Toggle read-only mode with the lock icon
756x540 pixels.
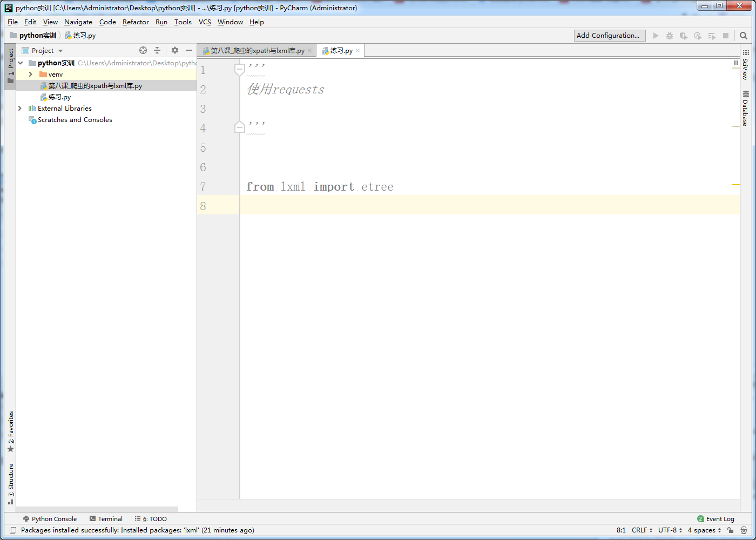pos(730,530)
